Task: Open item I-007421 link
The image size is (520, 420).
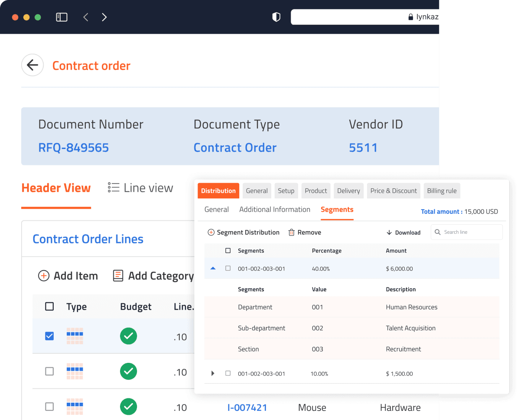Action: (247, 407)
